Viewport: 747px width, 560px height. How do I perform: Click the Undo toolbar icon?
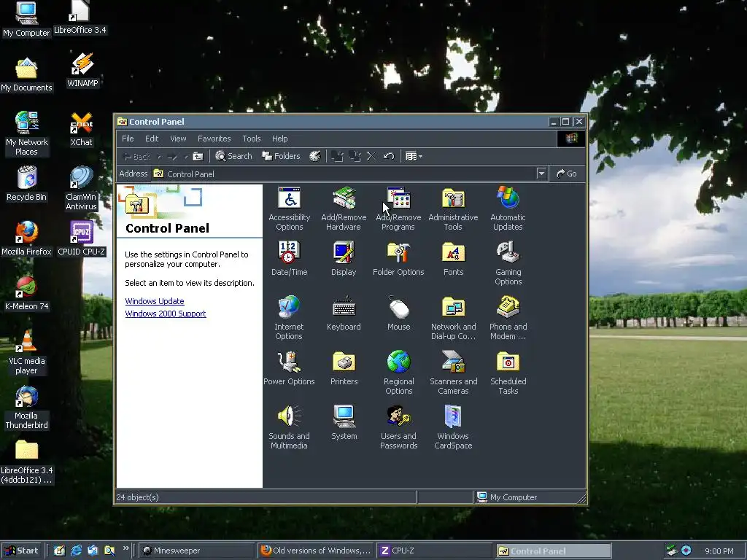[x=389, y=156]
